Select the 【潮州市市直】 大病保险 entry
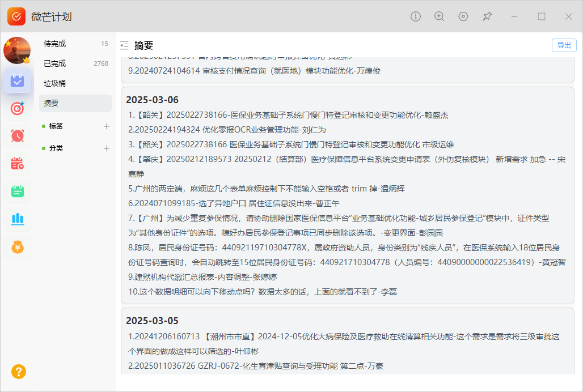The image size is (583, 392). [344, 344]
